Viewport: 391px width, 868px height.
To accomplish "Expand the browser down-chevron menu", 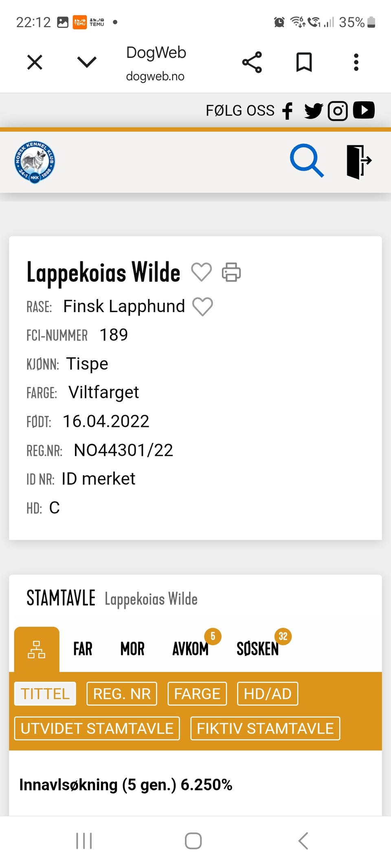I will [x=87, y=62].
